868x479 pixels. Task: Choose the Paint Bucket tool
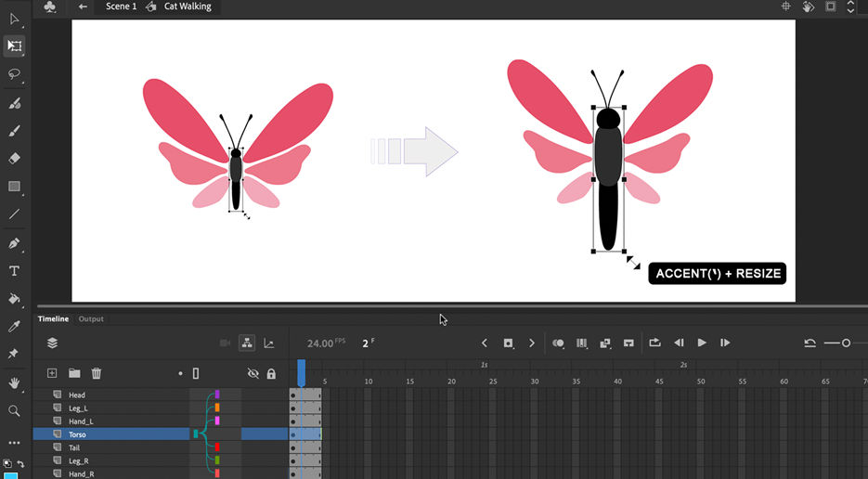(x=15, y=299)
